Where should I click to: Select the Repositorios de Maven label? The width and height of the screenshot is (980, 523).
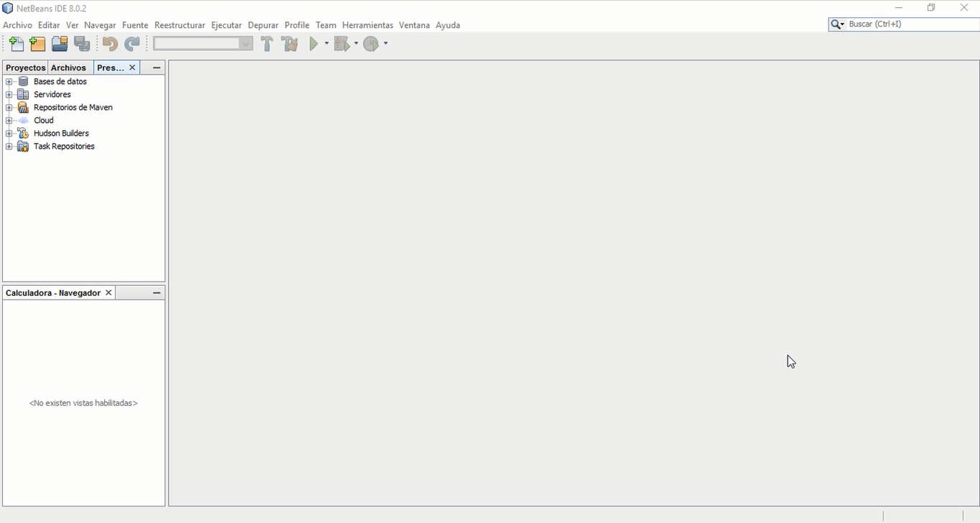click(73, 108)
